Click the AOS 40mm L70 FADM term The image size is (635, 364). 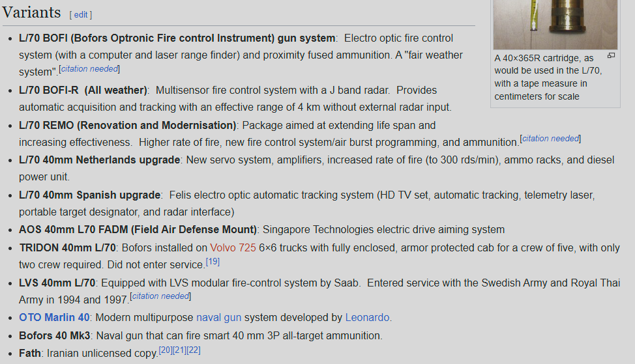(138, 229)
